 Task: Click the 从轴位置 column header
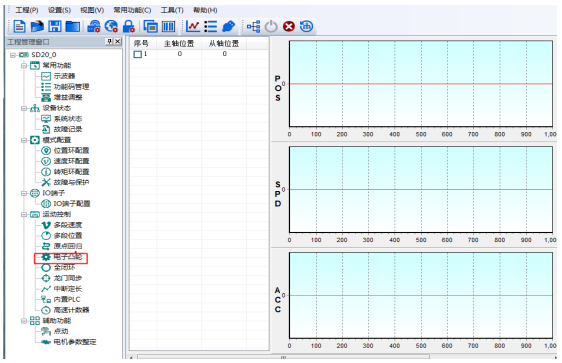point(224,43)
